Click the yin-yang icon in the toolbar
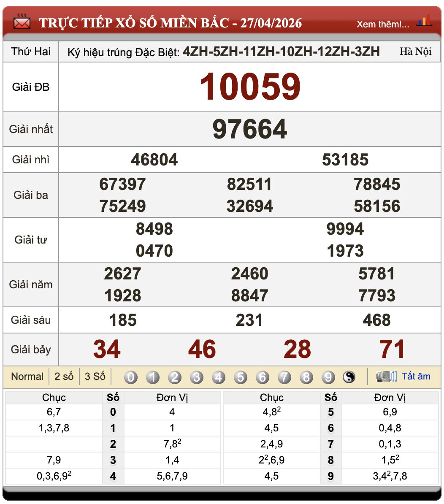444x504 pixels. coord(350,377)
